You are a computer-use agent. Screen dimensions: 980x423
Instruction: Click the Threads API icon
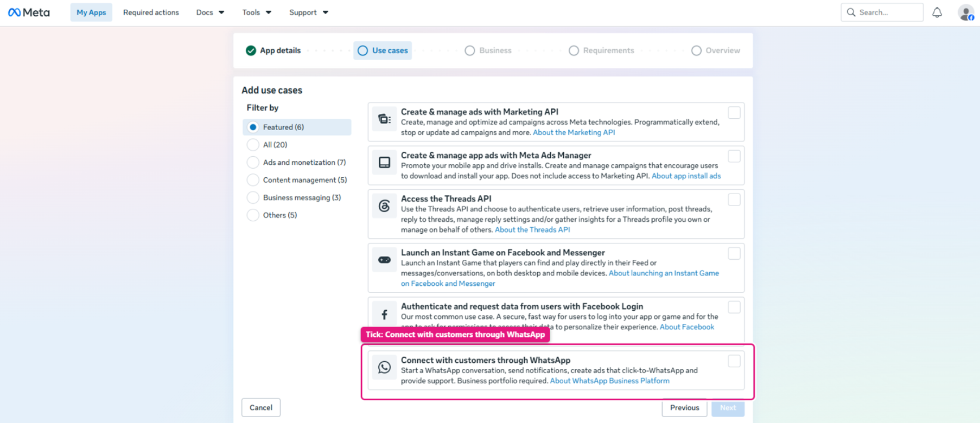click(384, 206)
